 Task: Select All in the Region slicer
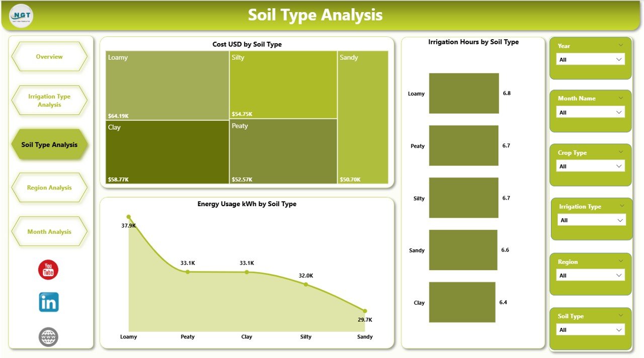pyautogui.click(x=590, y=275)
